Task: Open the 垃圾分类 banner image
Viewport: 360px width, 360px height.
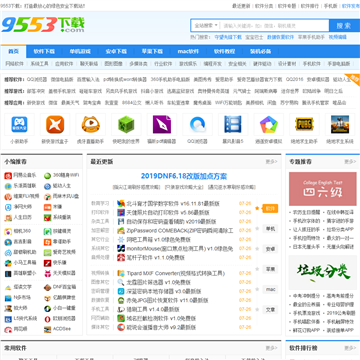Action: coord(322,272)
